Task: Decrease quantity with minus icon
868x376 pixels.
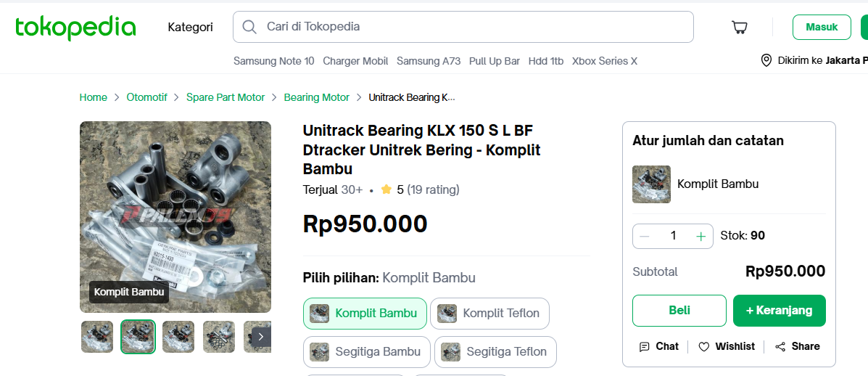Action: click(x=645, y=236)
